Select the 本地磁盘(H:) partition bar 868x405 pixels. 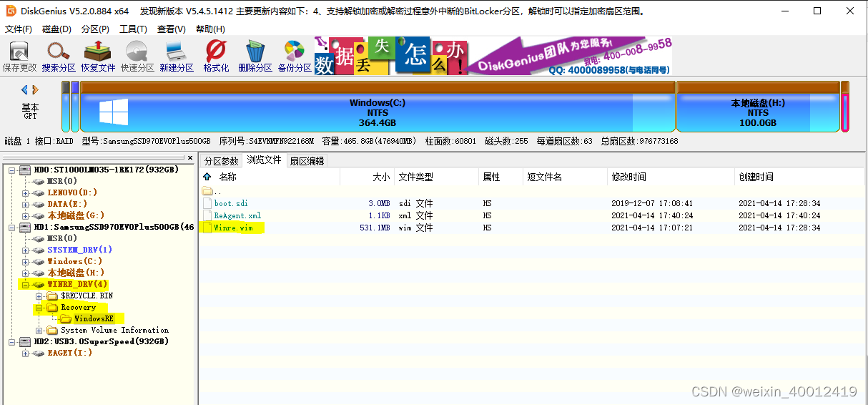coord(758,107)
